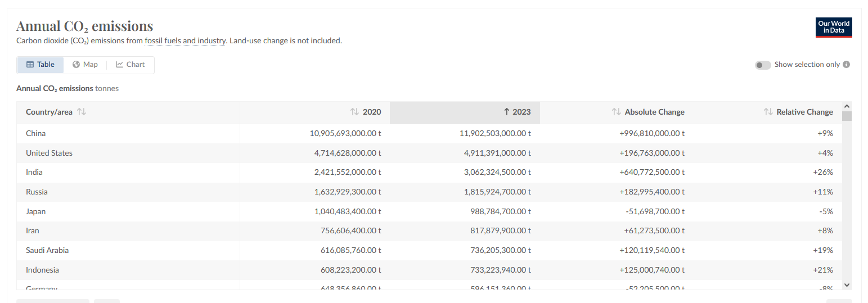Toggle the Show selection only switch
Screen dimensions: 868x303
pos(763,65)
